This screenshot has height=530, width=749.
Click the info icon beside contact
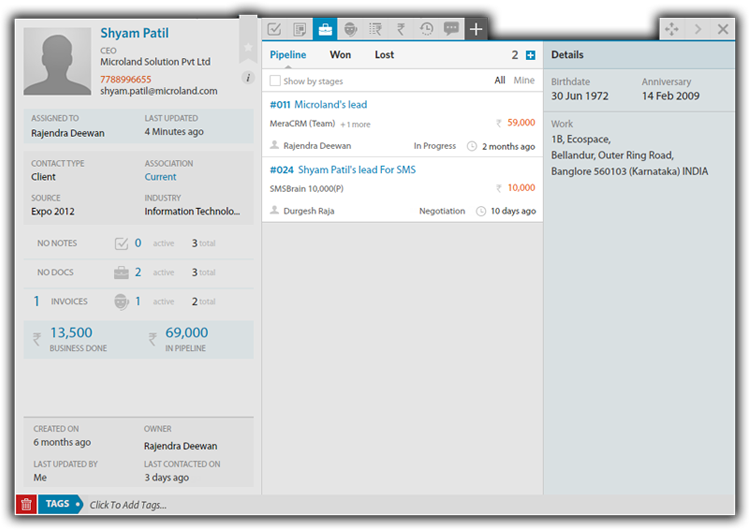click(248, 78)
